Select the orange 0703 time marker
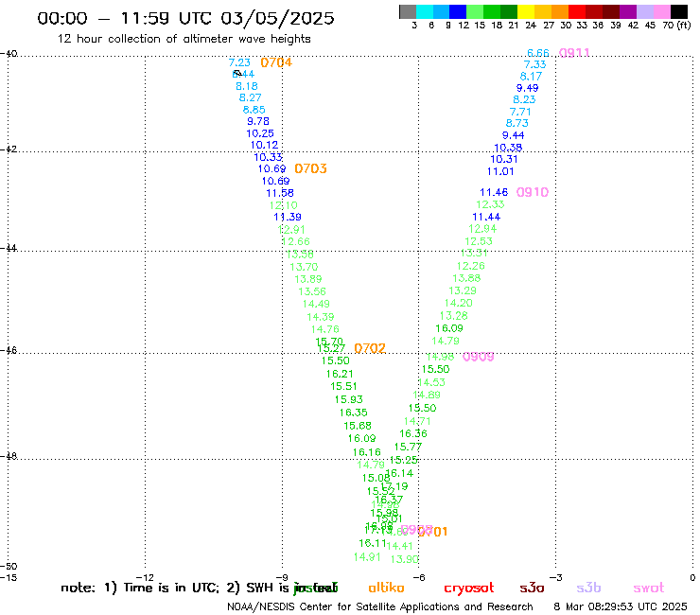 pos(310,168)
